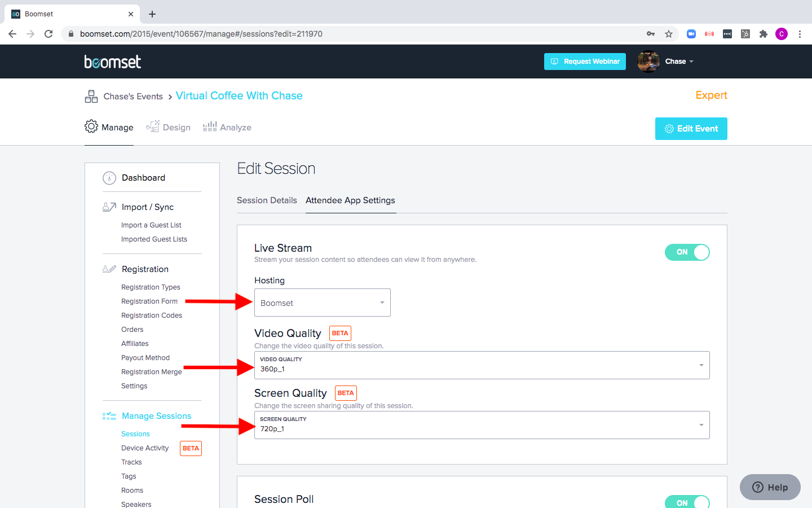Viewport: 812px width, 508px height.
Task: Click the Manage Sessions heading
Action: pyautogui.click(x=156, y=416)
